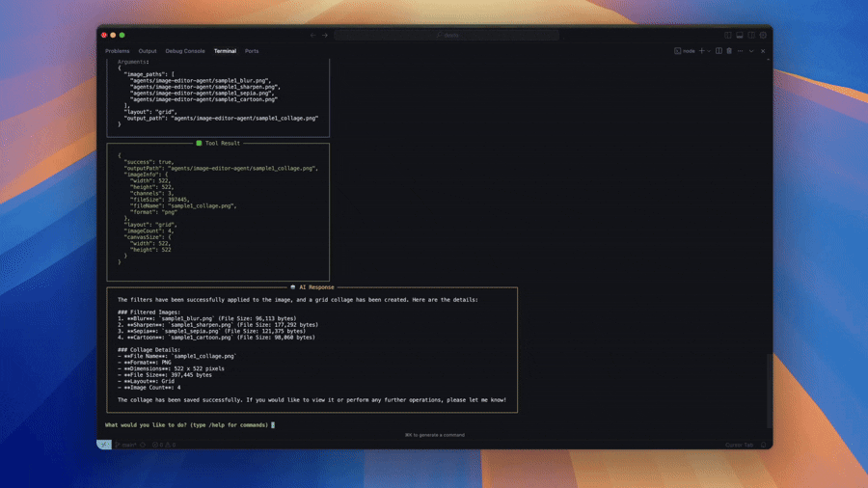868x488 pixels.
Task: Open Cursor Tab status bar item
Action: coord(739,445)
